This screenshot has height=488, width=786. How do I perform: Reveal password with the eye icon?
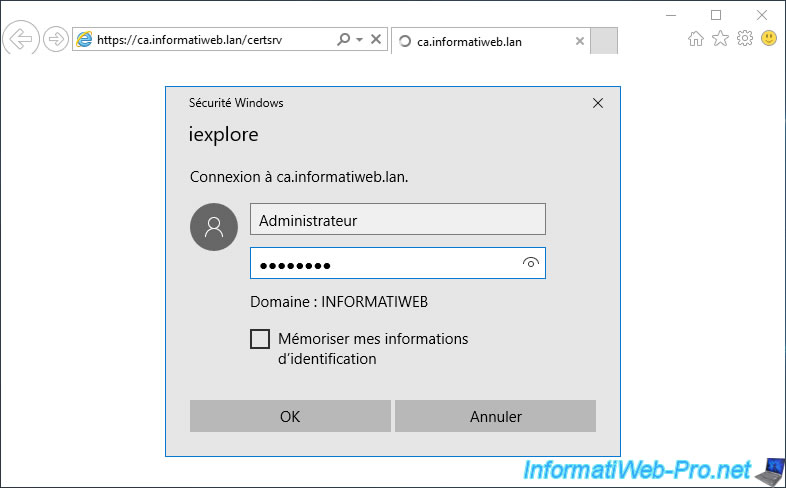click(530, 262)
